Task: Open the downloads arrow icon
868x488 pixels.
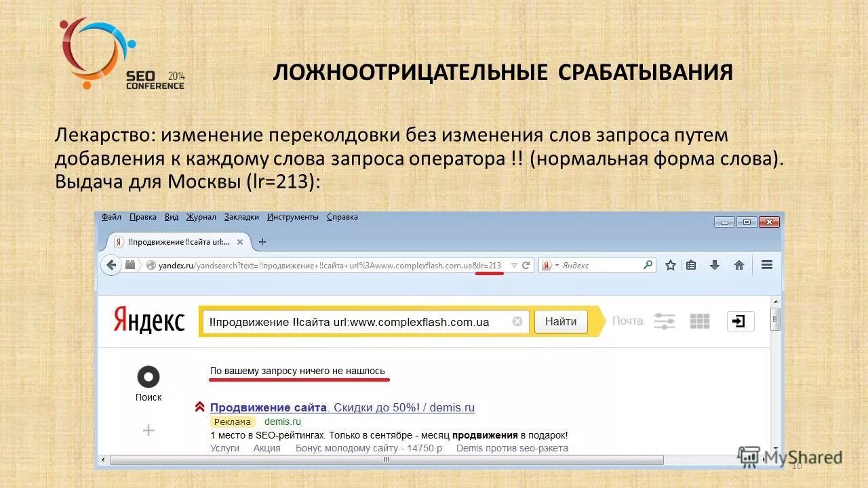Action: point(715,265)
